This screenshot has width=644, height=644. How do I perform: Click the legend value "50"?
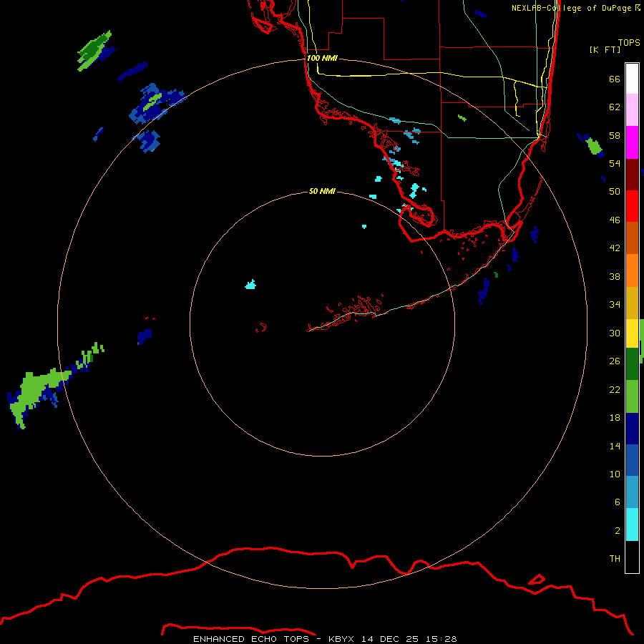(x=615, y=191)
